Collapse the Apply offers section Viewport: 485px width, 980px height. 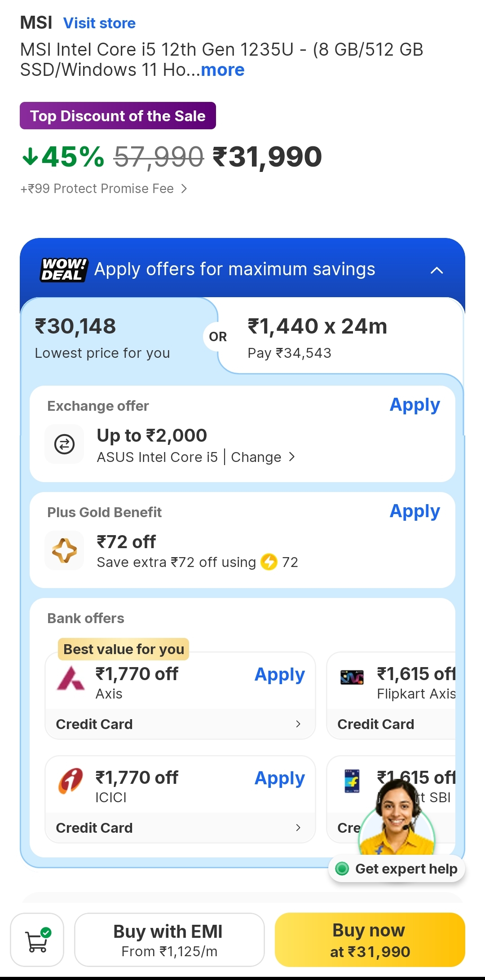click(x=436, y=270)
